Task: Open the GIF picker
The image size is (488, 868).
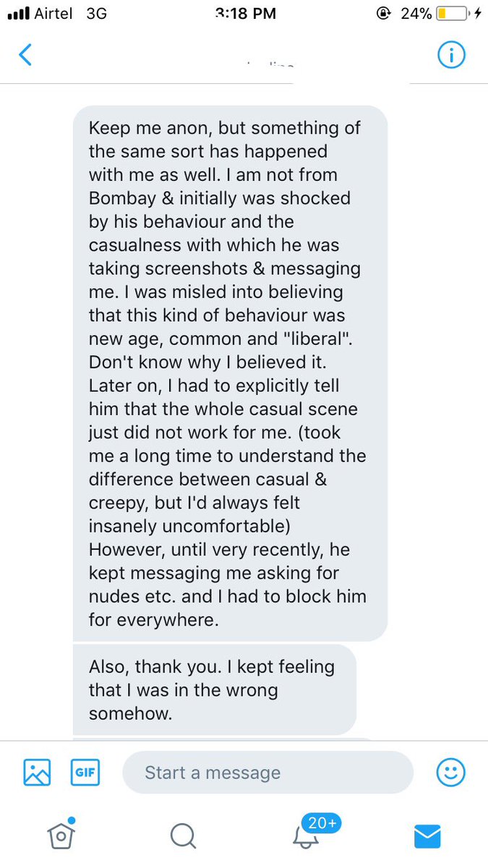Action: [85, 773]
